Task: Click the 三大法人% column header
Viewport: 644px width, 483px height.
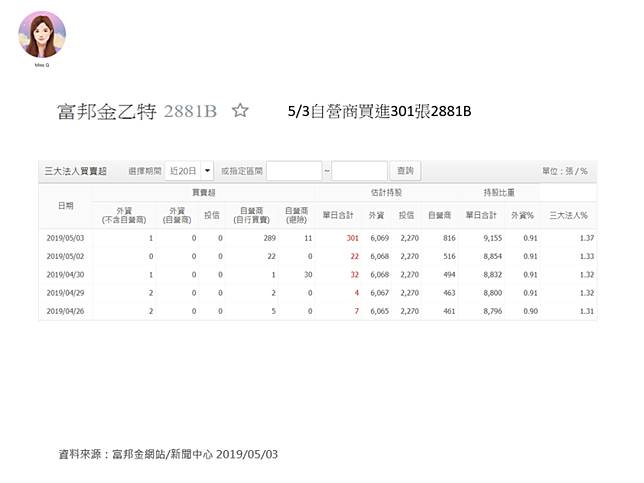Action: pyautogui.click(x=568, y=215)
